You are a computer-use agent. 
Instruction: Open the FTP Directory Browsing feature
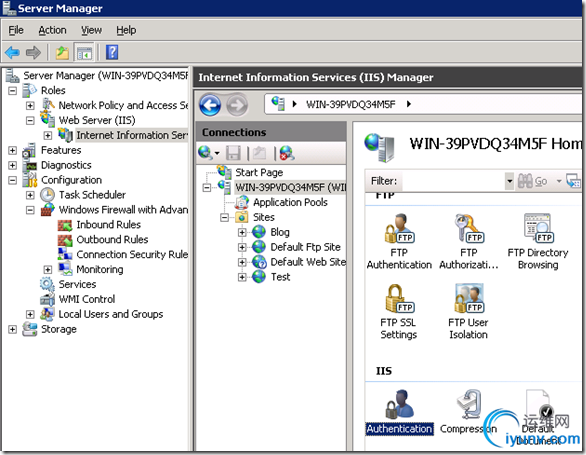coord(538,241)
